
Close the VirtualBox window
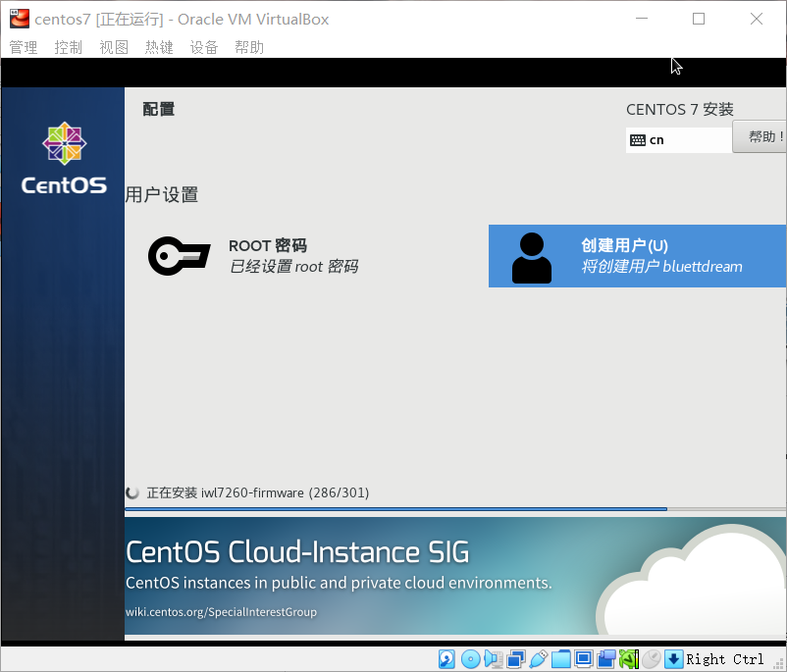click(757, 19)
